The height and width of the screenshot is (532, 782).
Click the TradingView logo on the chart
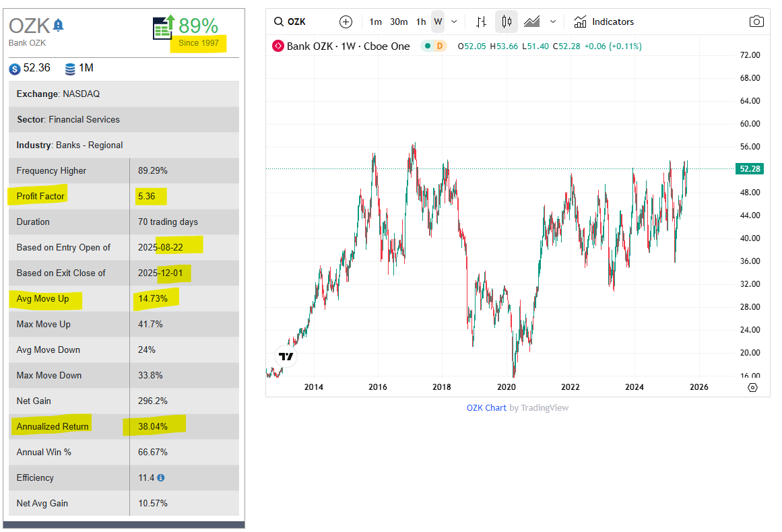pyautogui.click(x=286, y=356)
